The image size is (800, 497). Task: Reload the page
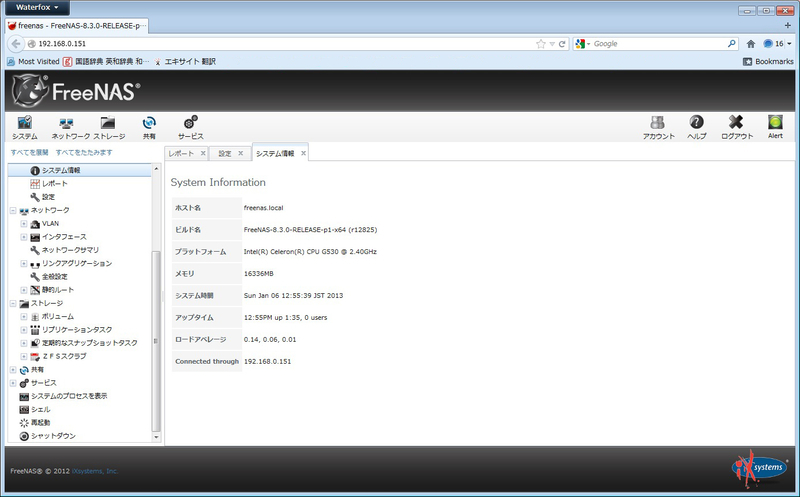(x=562, y=44)
